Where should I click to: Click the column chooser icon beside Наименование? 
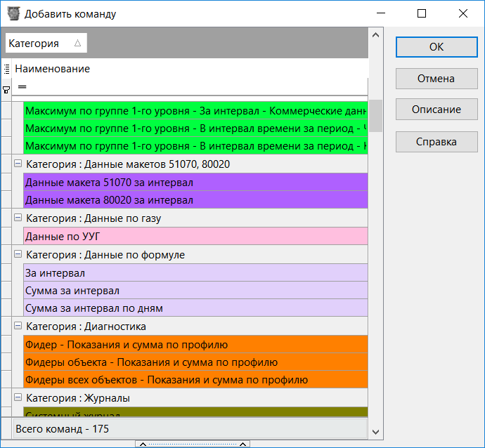[6, 69]
